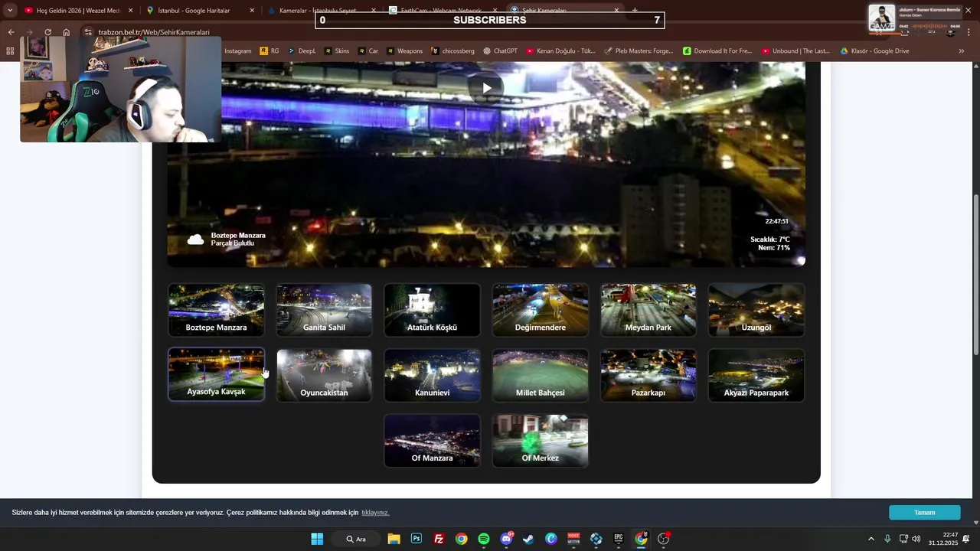Open the Boztepe Manzara camera thumbnail
Viewport: 980px width, 551px height.
coord(216,310)
